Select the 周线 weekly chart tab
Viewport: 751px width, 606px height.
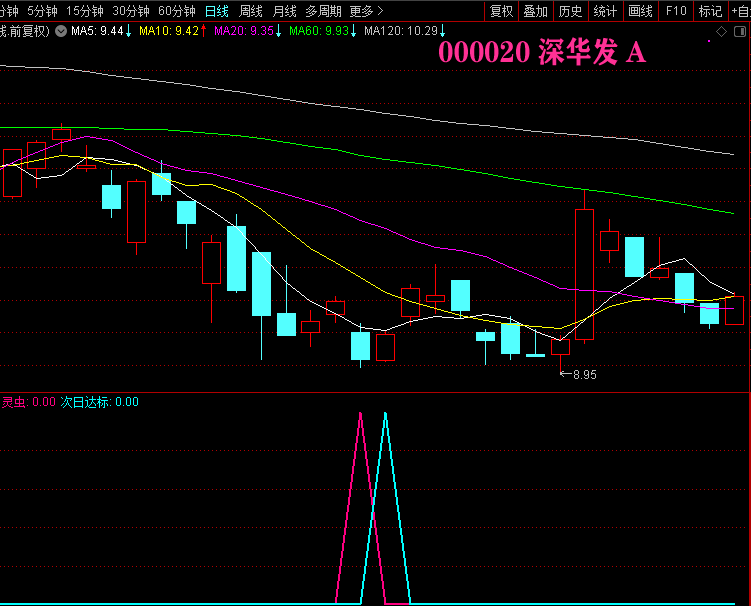click(250, 11)
